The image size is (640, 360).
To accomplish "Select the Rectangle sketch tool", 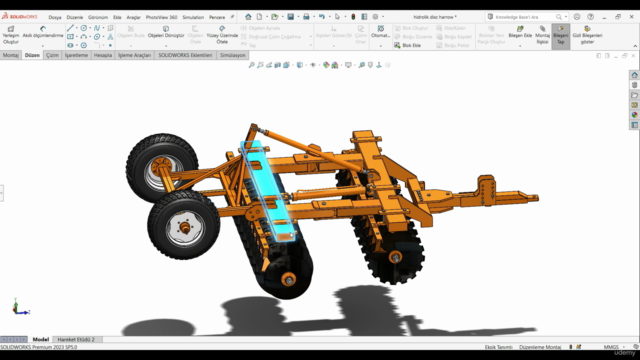I will click(70, 37).
